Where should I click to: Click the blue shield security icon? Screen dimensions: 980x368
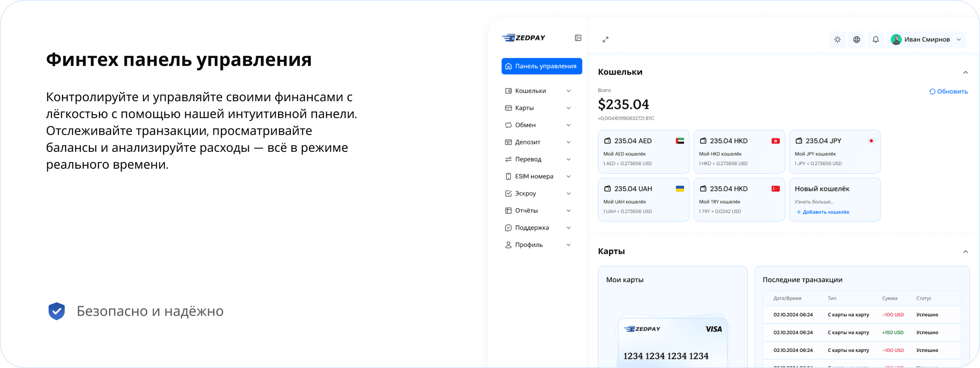57,311
